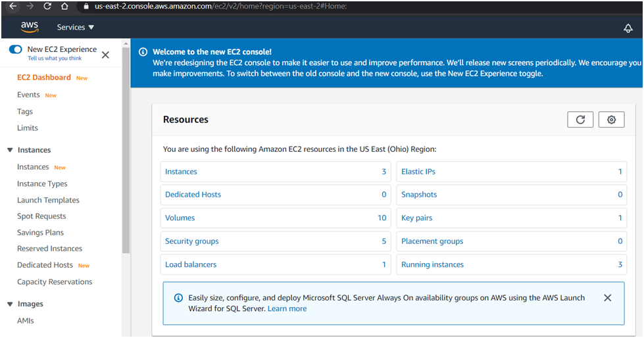
Task: Refresh the Resources panel
Action: coord(580,119)
